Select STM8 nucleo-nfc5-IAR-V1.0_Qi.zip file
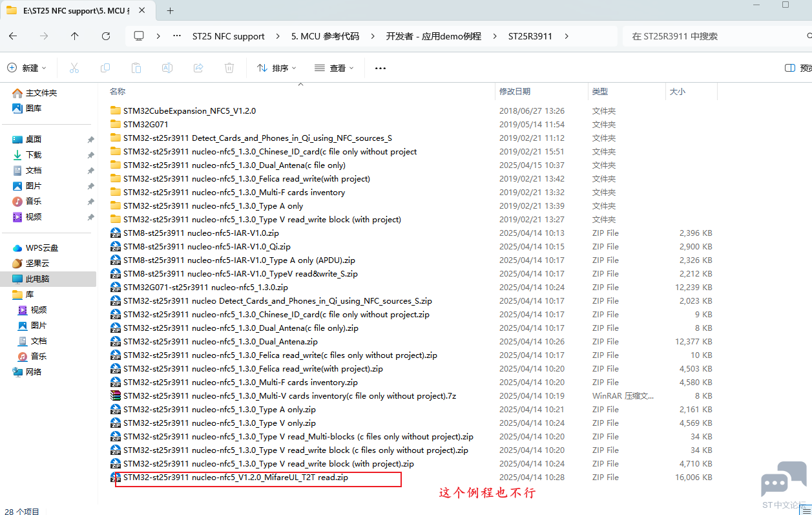This screenshot has height=515, width=812. (207, 246)
